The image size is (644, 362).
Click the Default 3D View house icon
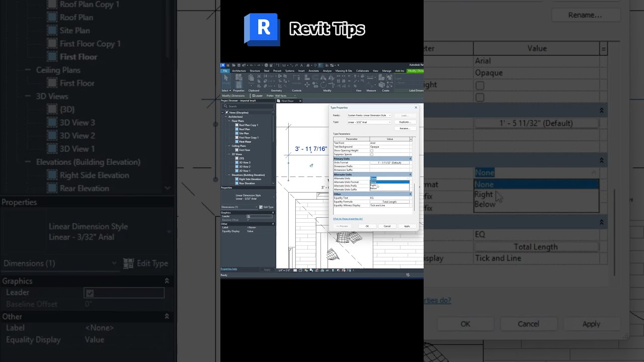[x=308, y=65]
